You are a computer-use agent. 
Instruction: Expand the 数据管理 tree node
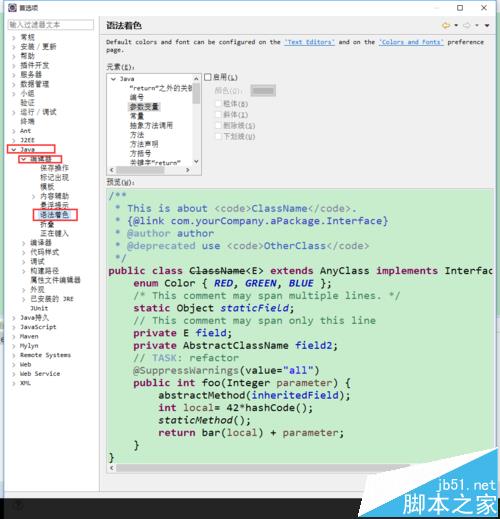pos(14,84)
